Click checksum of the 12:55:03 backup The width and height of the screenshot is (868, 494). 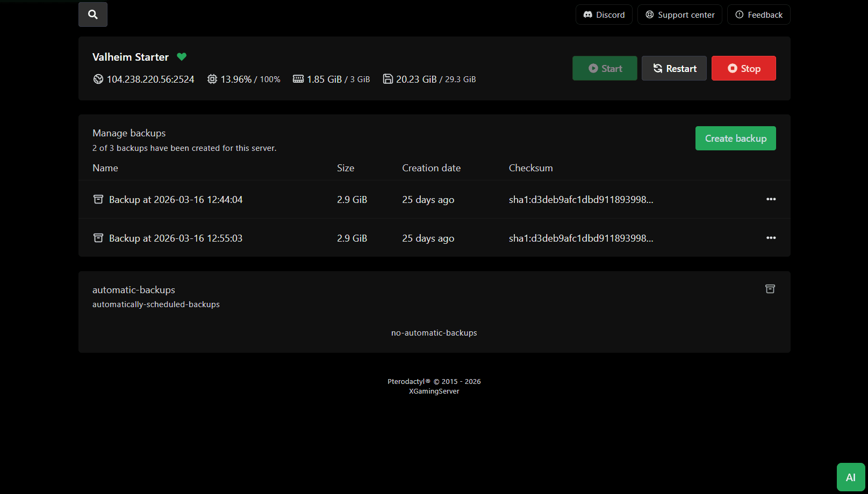(581, 238)
